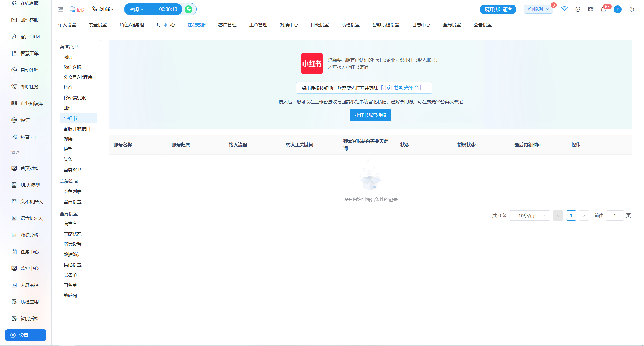Open the 智能质检 icon

click(14, 319)
